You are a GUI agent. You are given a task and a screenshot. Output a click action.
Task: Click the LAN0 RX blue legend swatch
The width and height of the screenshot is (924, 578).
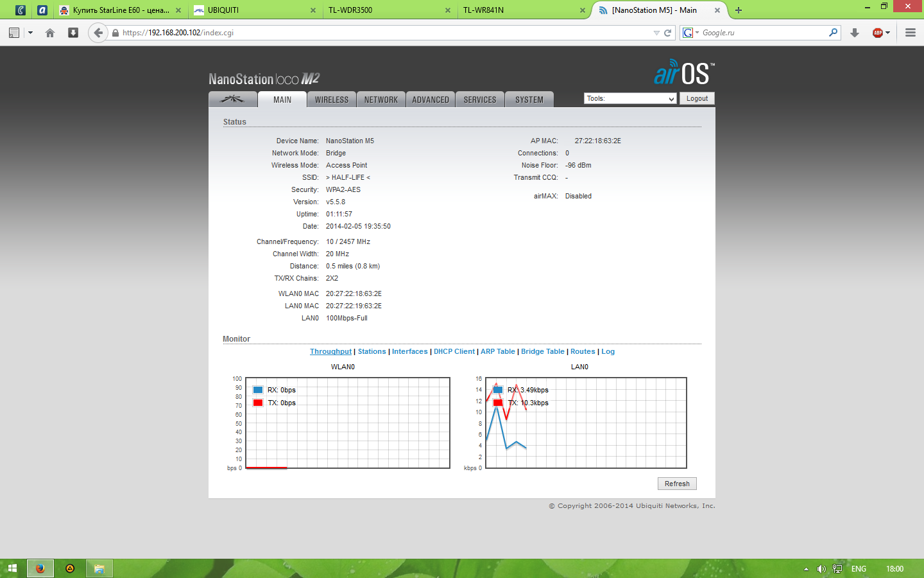pos(498,390)
